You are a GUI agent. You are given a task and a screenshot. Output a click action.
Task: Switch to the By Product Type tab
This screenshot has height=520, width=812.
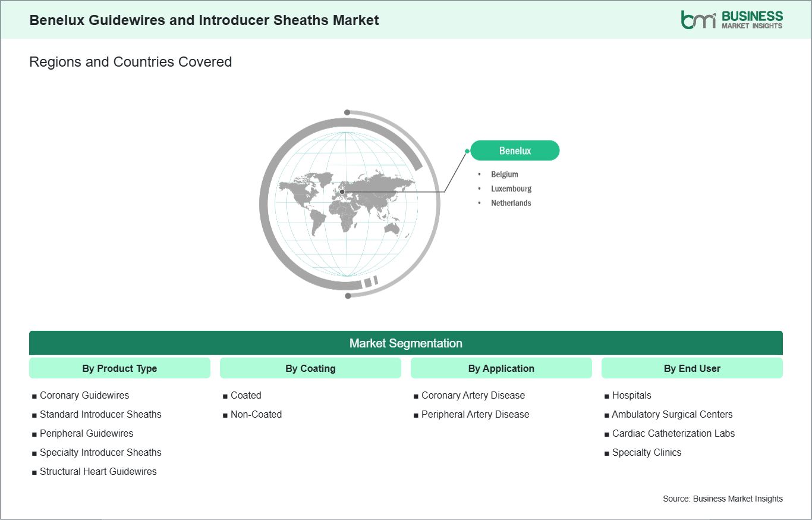(x=119, y=368)
